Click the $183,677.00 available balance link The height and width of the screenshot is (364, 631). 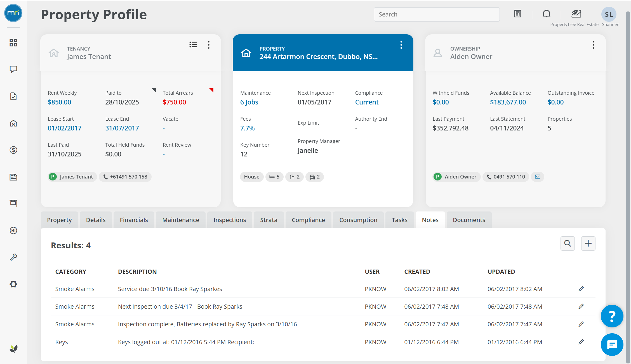tap(508, 102)
